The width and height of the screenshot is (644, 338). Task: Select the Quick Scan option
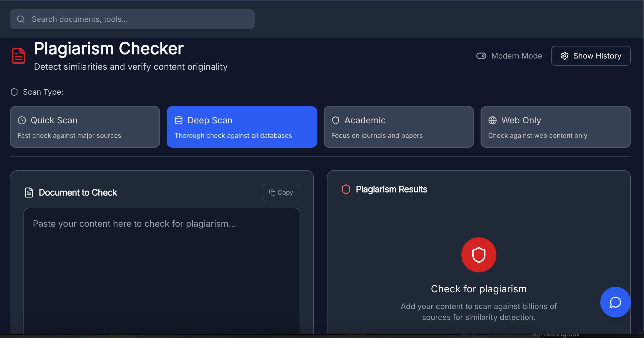click(x=85, y=127)
